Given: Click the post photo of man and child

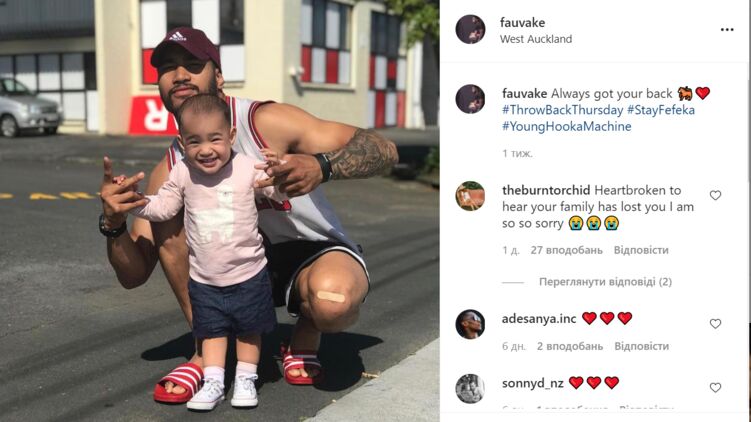Looking at the screenshot, I should pos(220,211).
